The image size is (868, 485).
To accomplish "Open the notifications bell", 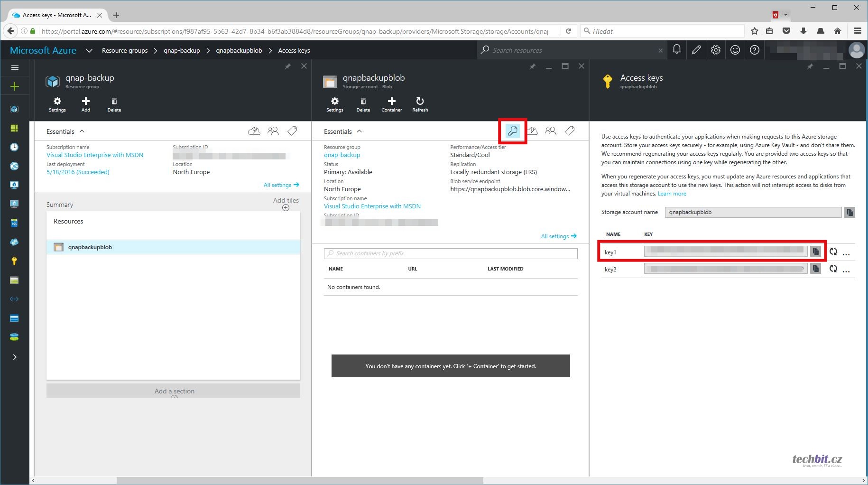I will 677,50.
